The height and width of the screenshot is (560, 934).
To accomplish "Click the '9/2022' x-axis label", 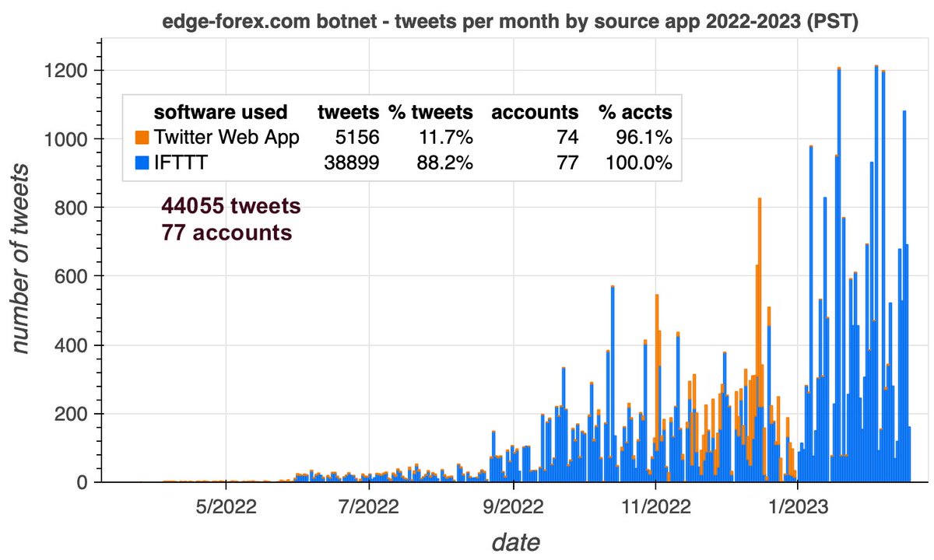I will (x=514, y=506).
